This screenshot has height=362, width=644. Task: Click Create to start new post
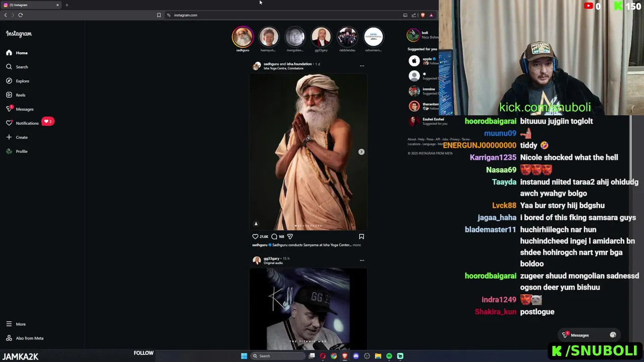click(17, 137)
